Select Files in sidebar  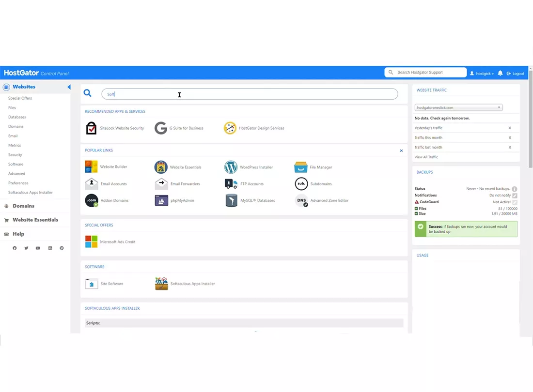[12, 107]
